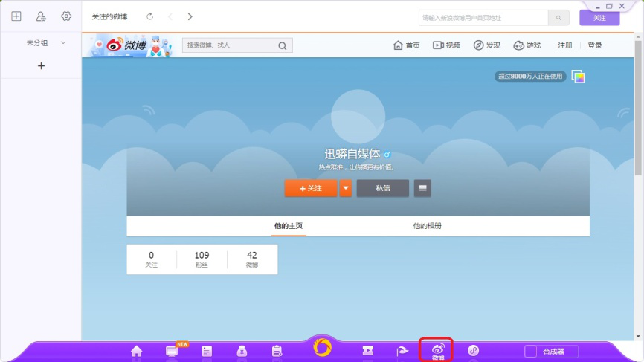Click the orange +关注 follow button
The width and height of the screenshot is (644, 362).
click(311, 188)
